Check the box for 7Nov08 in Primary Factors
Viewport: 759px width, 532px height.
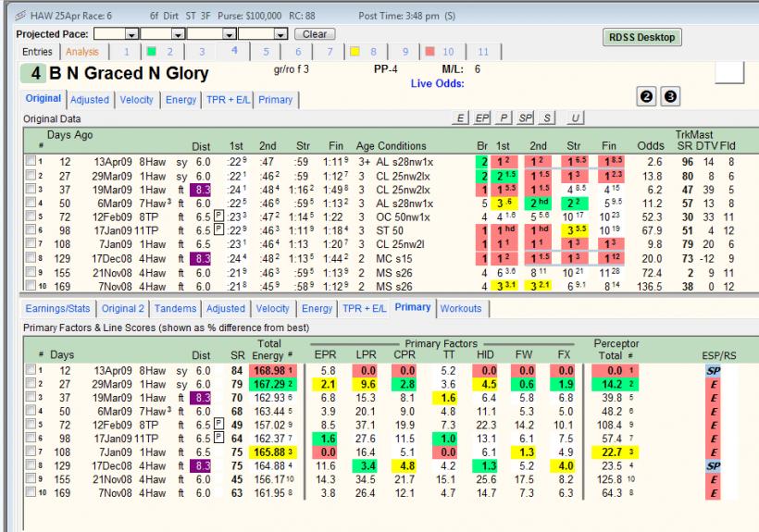(x=31, y=492)
